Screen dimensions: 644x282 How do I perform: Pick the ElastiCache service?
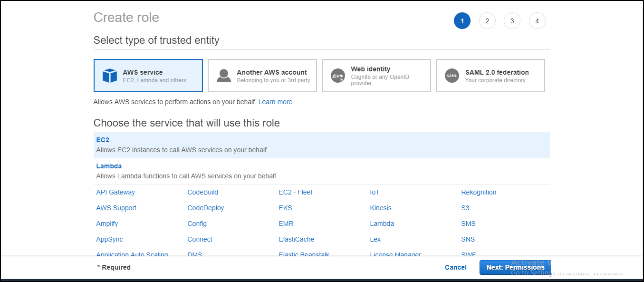pyautogui.click(x=297, y=239)
